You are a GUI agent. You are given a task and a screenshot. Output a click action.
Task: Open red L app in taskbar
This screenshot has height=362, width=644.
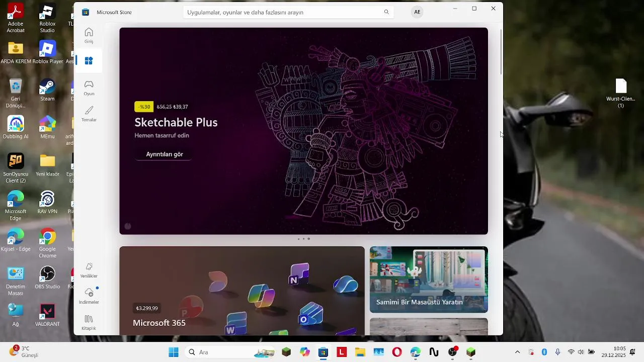tap(342, 352)
